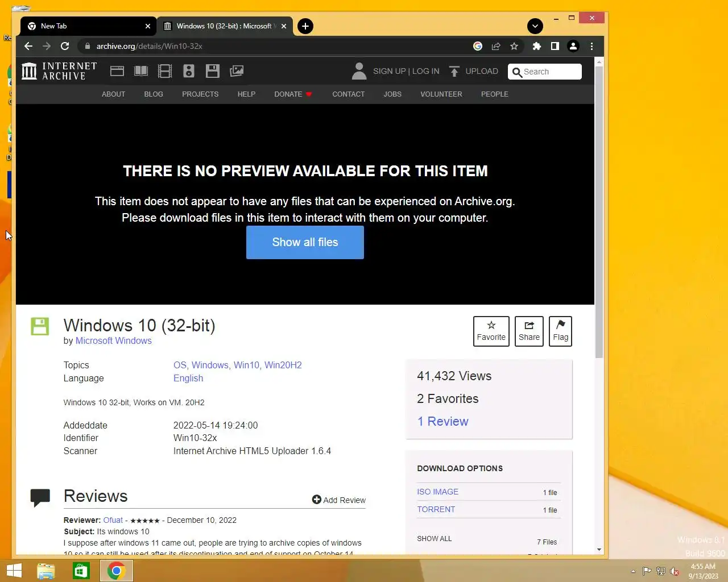Open the Video film-strip icon
728x582 pixels.
165,71
